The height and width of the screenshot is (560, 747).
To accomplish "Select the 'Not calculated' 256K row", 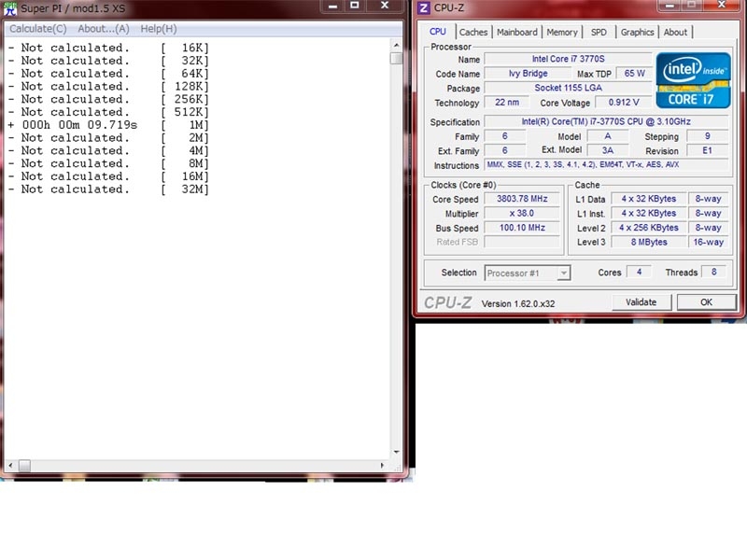I will (108, 100).
